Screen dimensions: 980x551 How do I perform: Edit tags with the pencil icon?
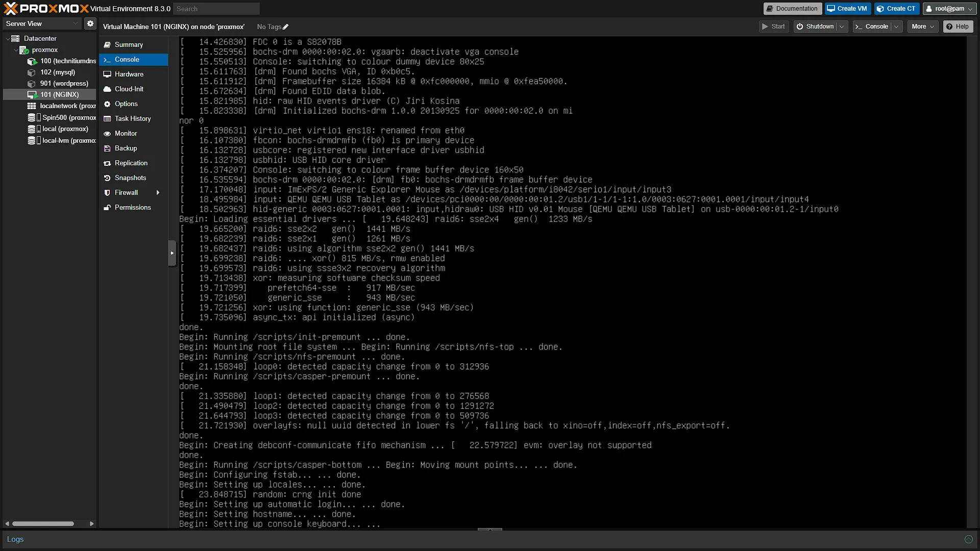[286, 27]
